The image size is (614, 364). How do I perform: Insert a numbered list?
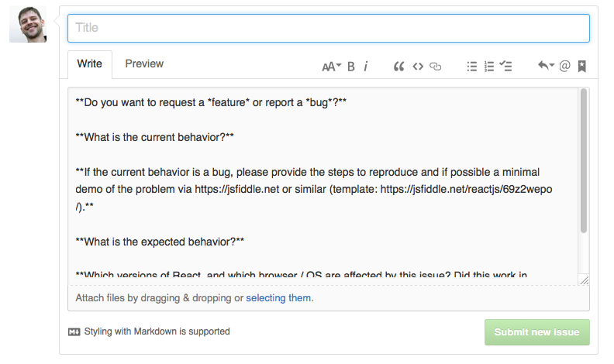(x=489, y=67)
